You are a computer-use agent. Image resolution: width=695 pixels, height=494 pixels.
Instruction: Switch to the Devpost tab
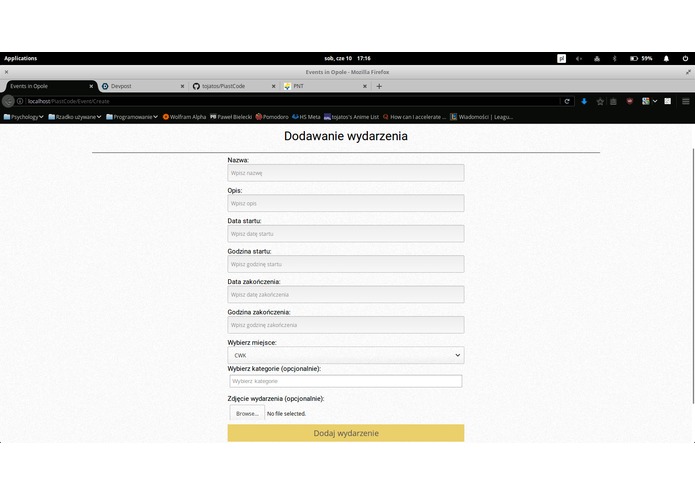click(142, 86)
